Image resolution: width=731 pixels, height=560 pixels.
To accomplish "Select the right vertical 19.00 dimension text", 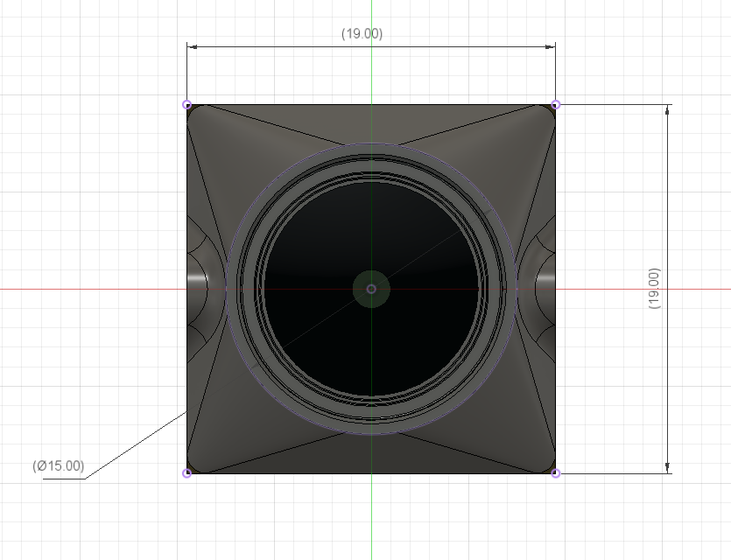I will 655,289.
